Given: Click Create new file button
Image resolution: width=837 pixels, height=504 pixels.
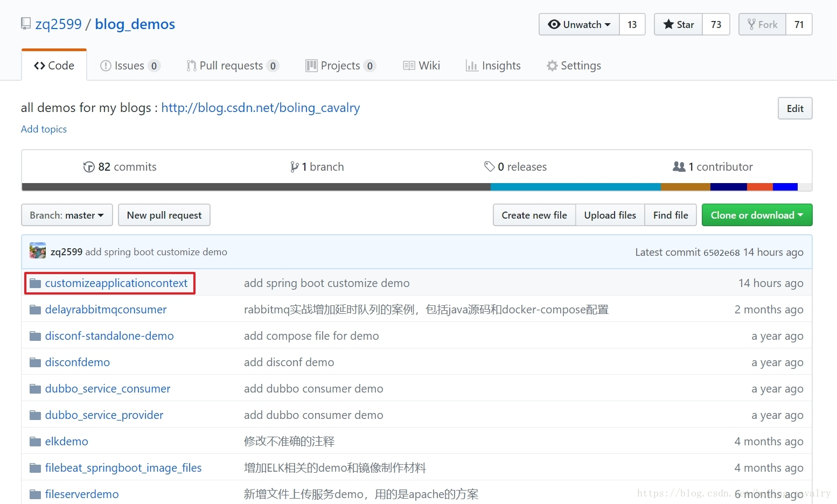Looking at the screenshot, I should (534, 215).
